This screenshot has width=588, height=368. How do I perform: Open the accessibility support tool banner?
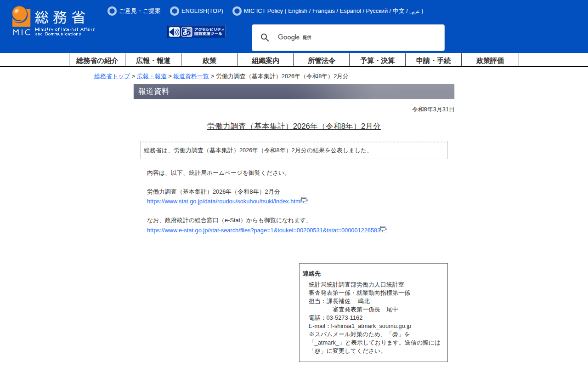197,32
